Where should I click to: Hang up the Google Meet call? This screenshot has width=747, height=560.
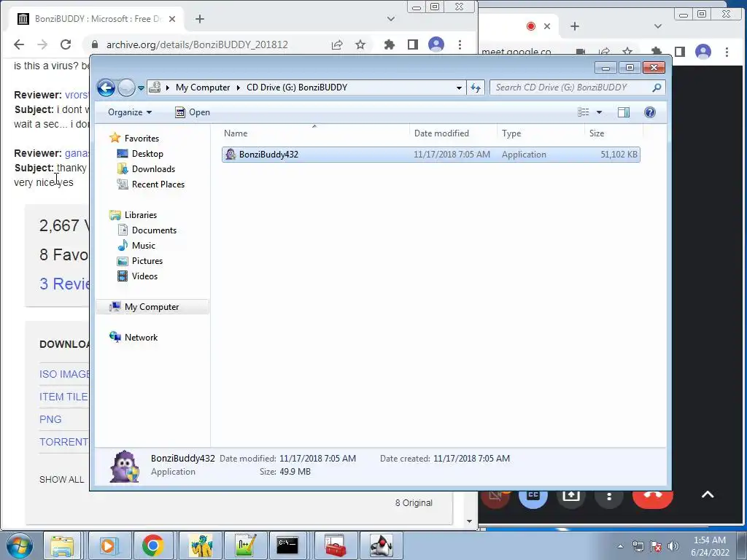(652, 497)
